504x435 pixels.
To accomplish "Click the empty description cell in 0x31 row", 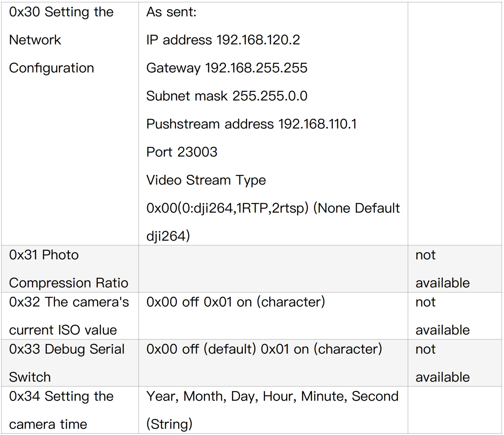I will click(273, 269).
